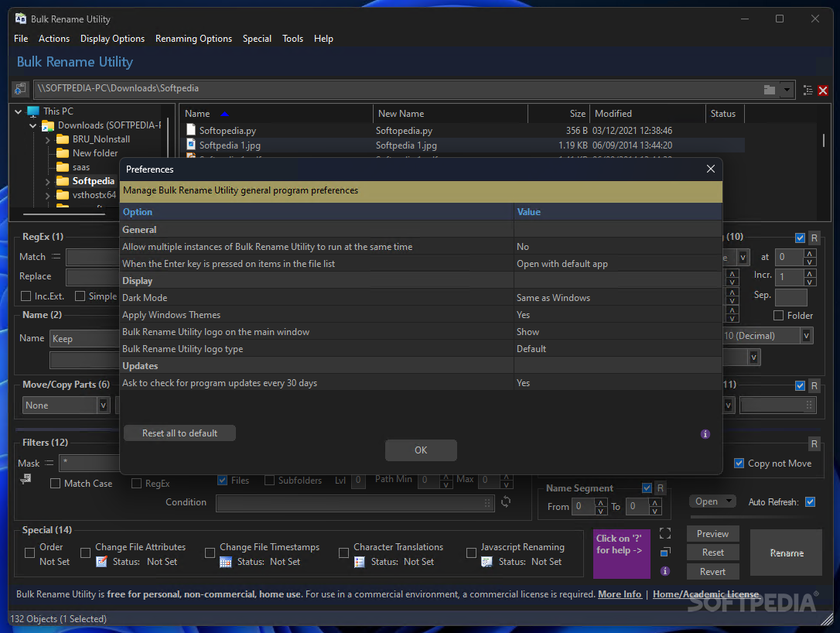Click the Bulk Rename Utility title bar icon
Viewport: 840px width, 633px height.
click(21, 19)
